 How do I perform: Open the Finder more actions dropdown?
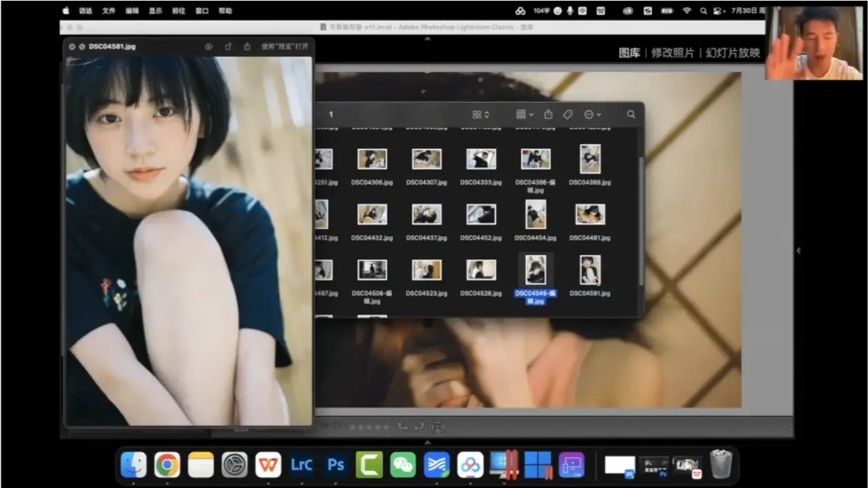pyautogui.click(x=592, y=114)
